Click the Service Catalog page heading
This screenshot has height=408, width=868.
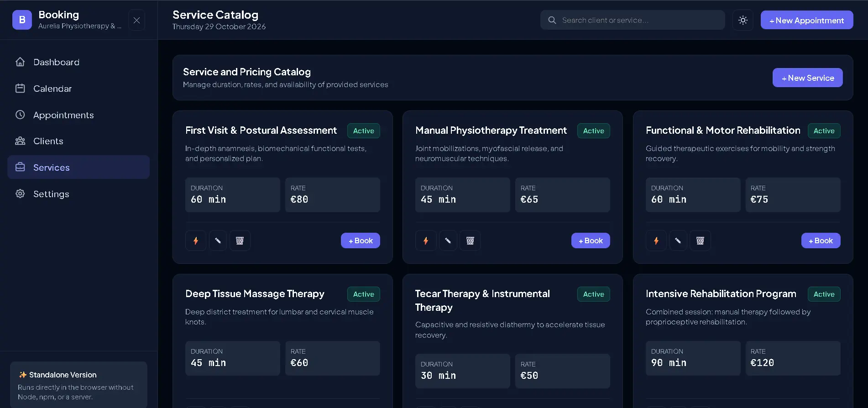[x=215, y=15]
